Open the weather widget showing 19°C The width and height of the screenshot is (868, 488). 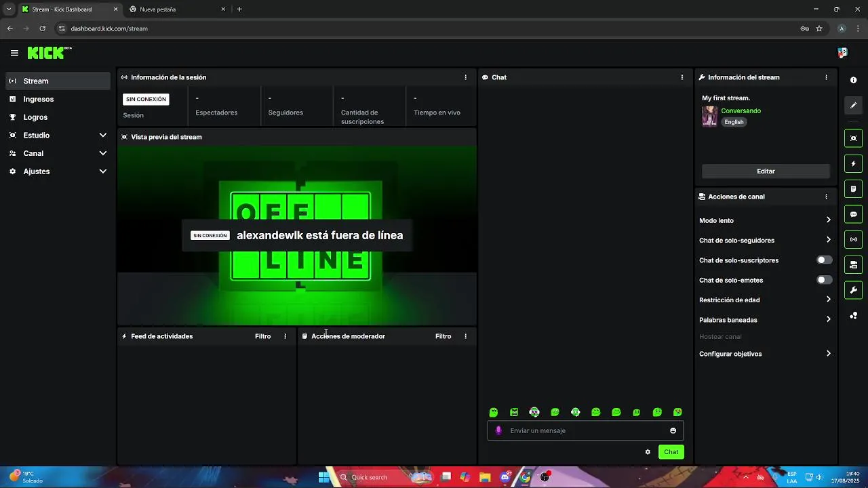click(26, 477)
